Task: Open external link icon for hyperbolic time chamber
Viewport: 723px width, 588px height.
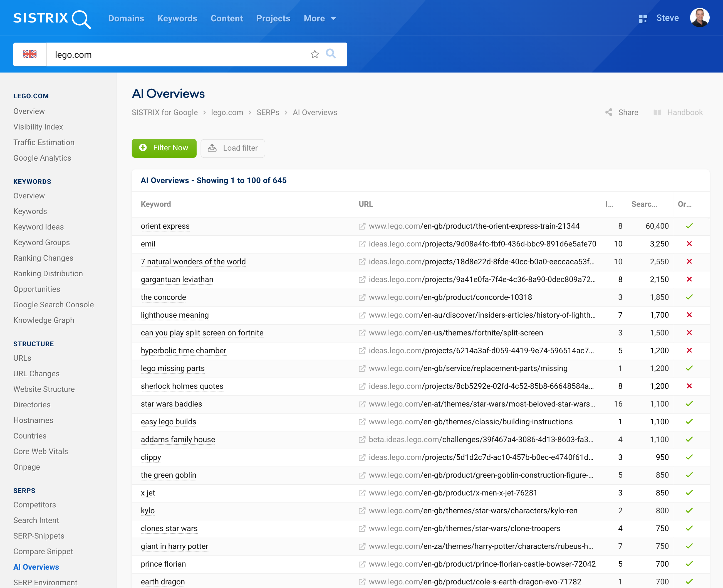Action: (x=362, y=351)
